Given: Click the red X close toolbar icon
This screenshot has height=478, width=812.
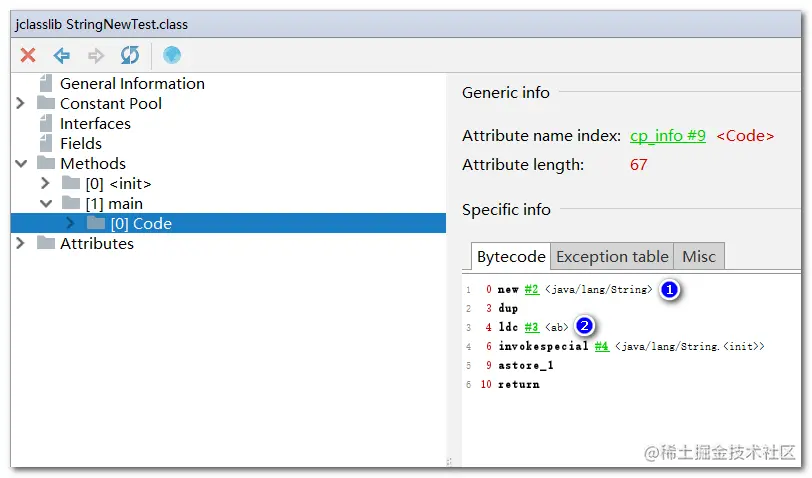Looking at the screenshot, I should 28,56.
